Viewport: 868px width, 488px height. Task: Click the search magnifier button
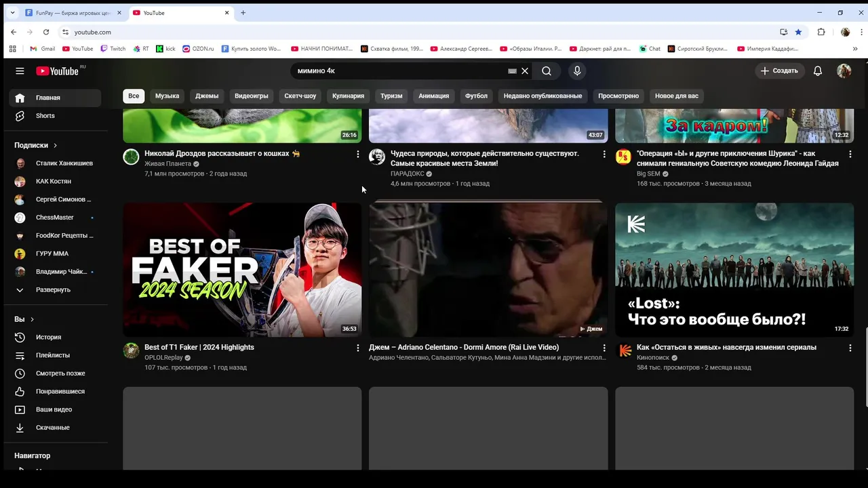pos(547,71)
